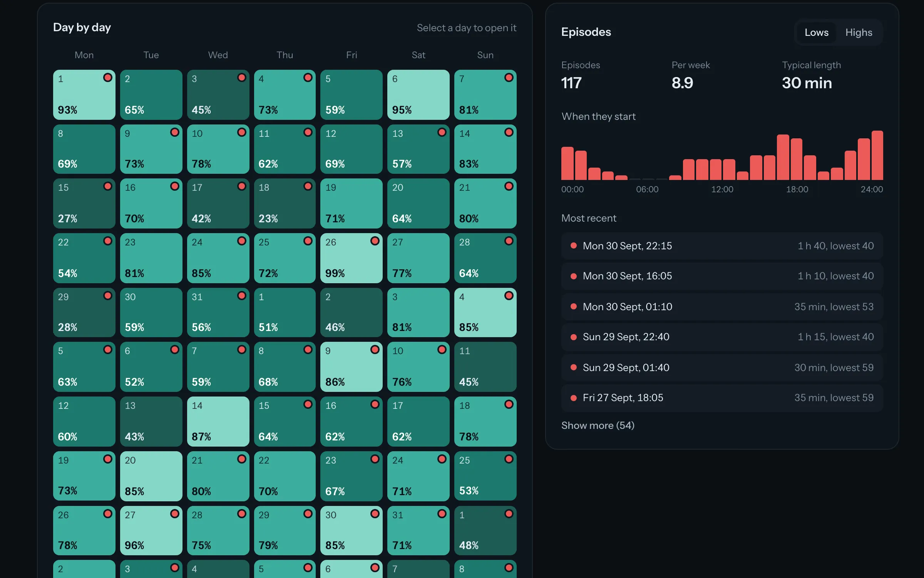Click the first histogram bar at 00:00
924x578 pixels.
[567, 163]
